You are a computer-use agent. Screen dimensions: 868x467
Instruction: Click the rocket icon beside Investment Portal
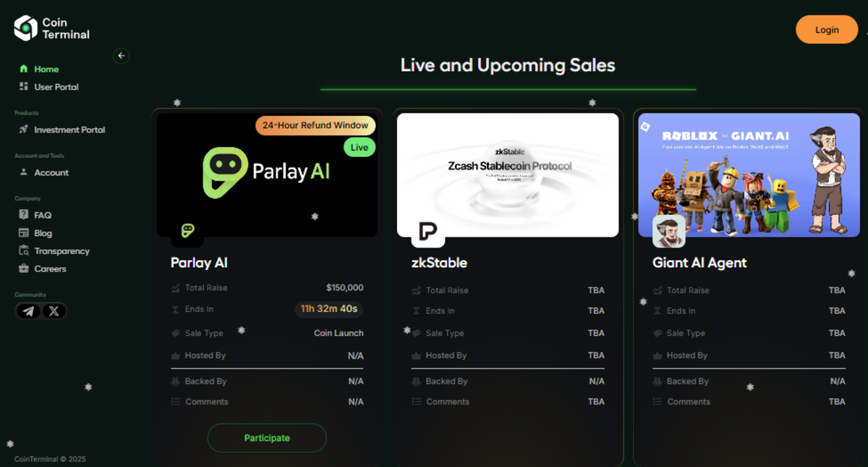[24, 130]
